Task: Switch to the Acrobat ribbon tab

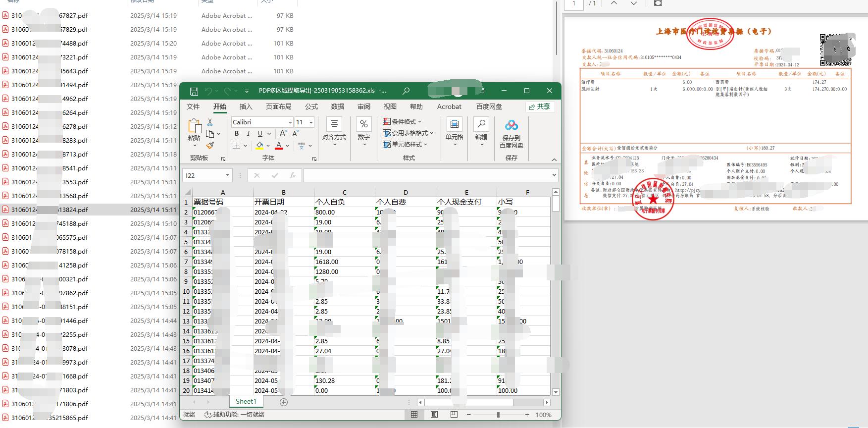Action: pyautogui.click(x=449, y=107)
